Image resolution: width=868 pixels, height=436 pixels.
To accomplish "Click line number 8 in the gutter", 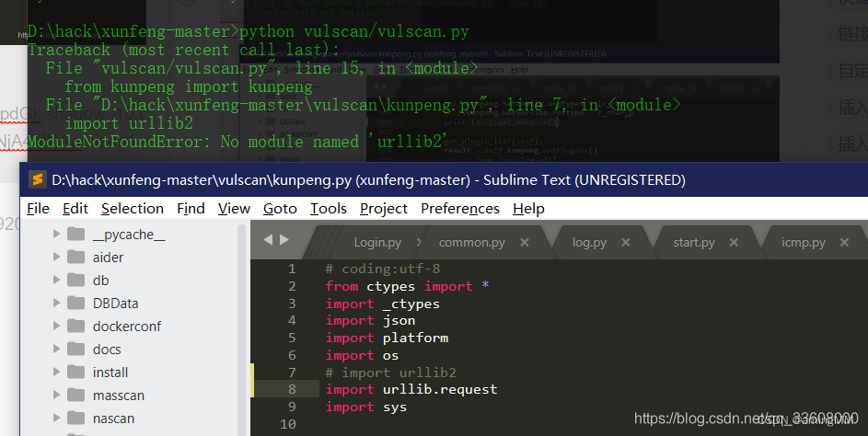I will pyautogui.click(x=292, y=389).
